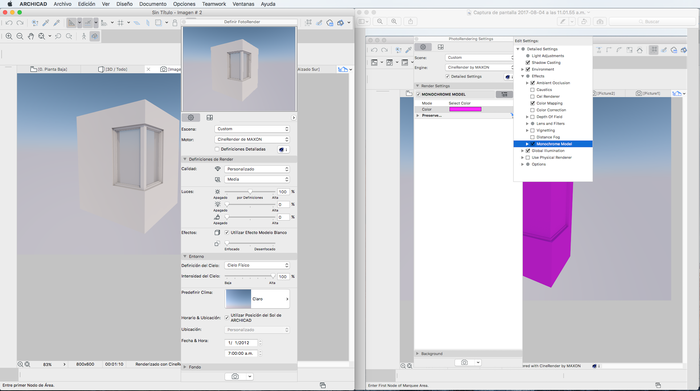Click the lamp light intensity icon
Viewport: 700px width, 391px height.
pos(217,204)
